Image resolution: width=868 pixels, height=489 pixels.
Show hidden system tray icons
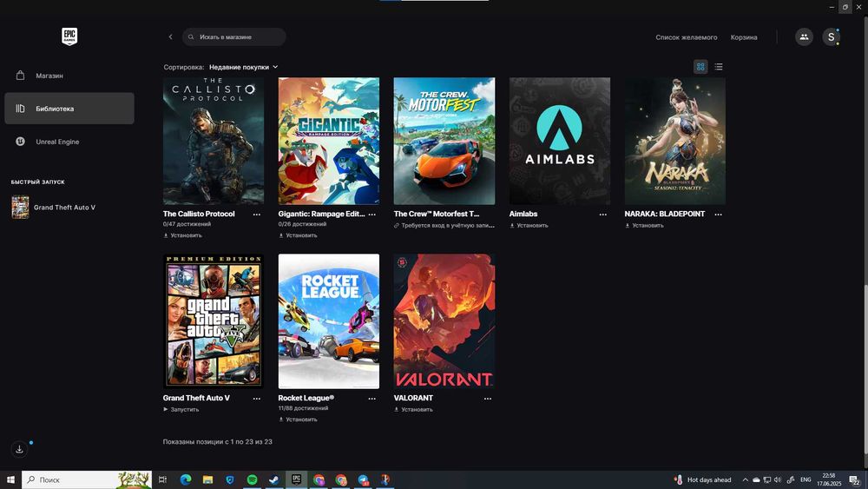[x=745, y=479]
